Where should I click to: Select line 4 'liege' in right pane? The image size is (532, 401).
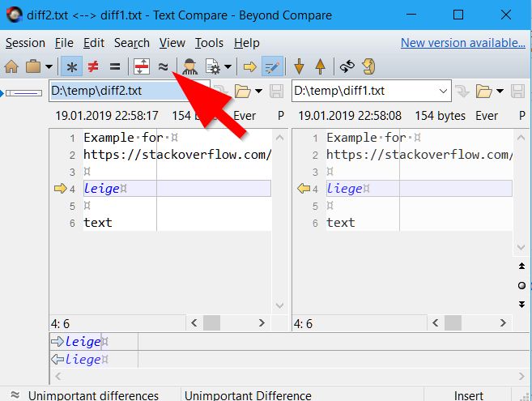click(419, 189)
